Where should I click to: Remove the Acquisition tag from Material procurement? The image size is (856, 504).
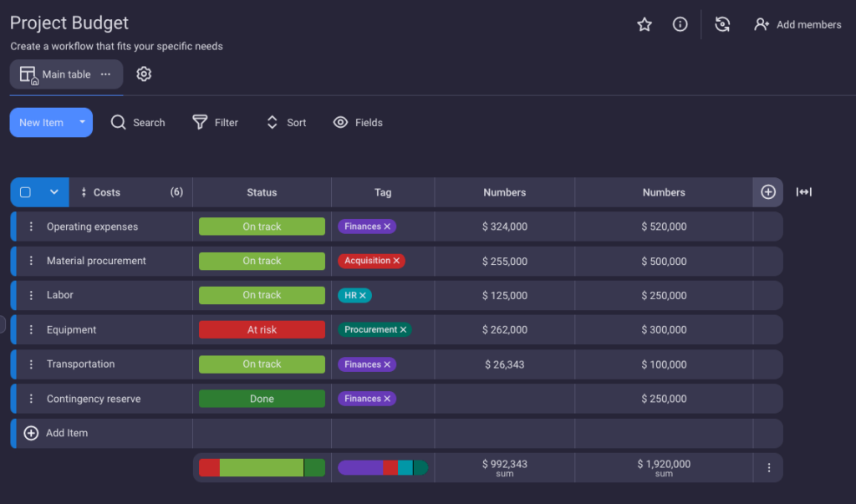pyautogui.click(x=396, y=260)
